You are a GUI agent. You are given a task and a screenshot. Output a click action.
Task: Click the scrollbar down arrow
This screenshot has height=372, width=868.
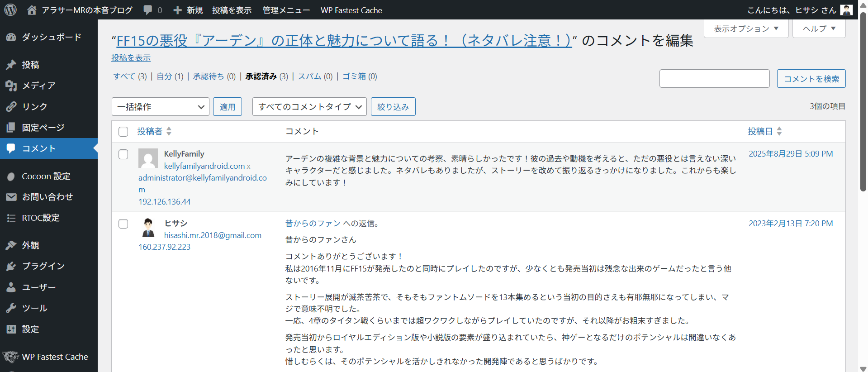click(x=863, y=368)
